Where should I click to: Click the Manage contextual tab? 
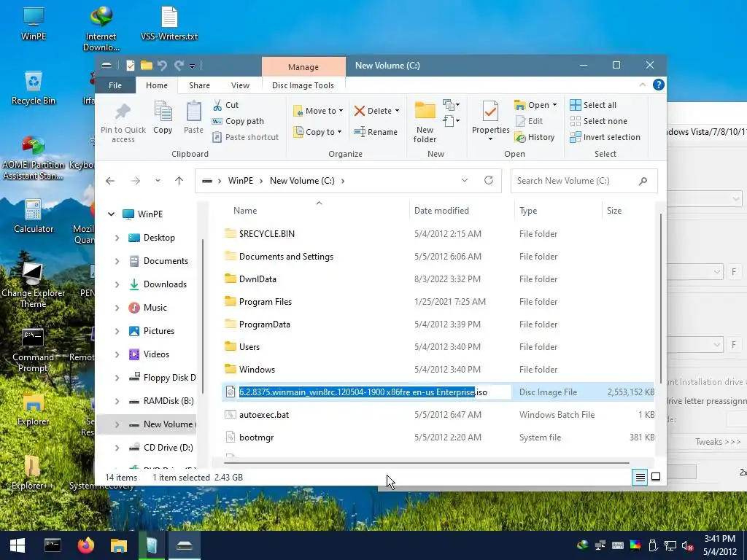[303, 67]
